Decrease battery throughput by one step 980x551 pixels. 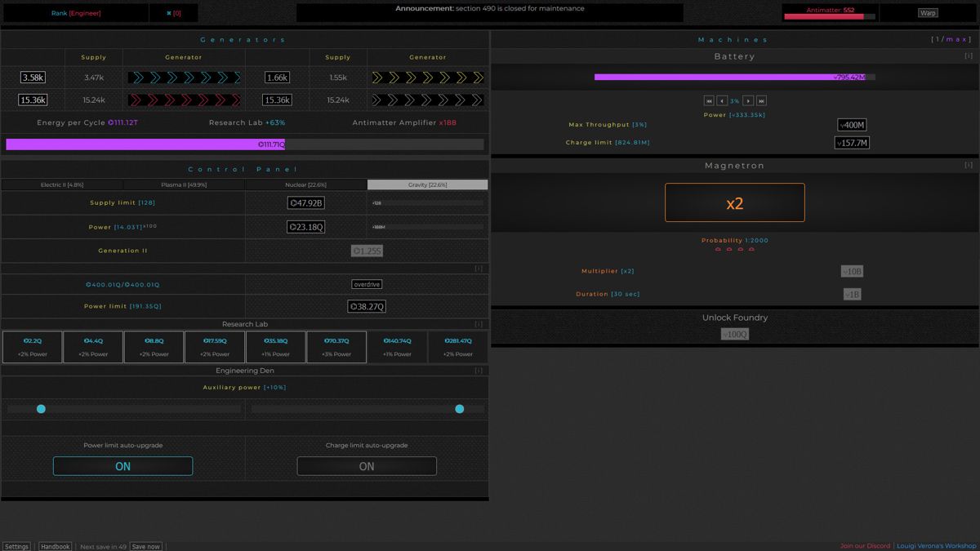[x=722, y=101]
